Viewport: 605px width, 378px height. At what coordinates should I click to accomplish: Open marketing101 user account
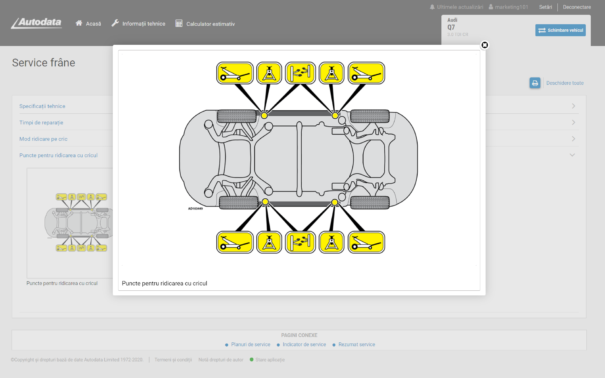pos(508,7)
